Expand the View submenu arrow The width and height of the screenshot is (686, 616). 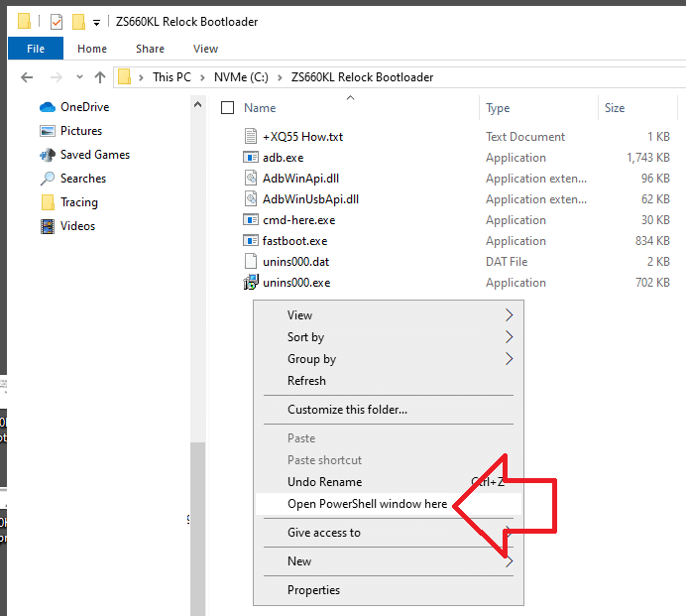tap(509, 315)
